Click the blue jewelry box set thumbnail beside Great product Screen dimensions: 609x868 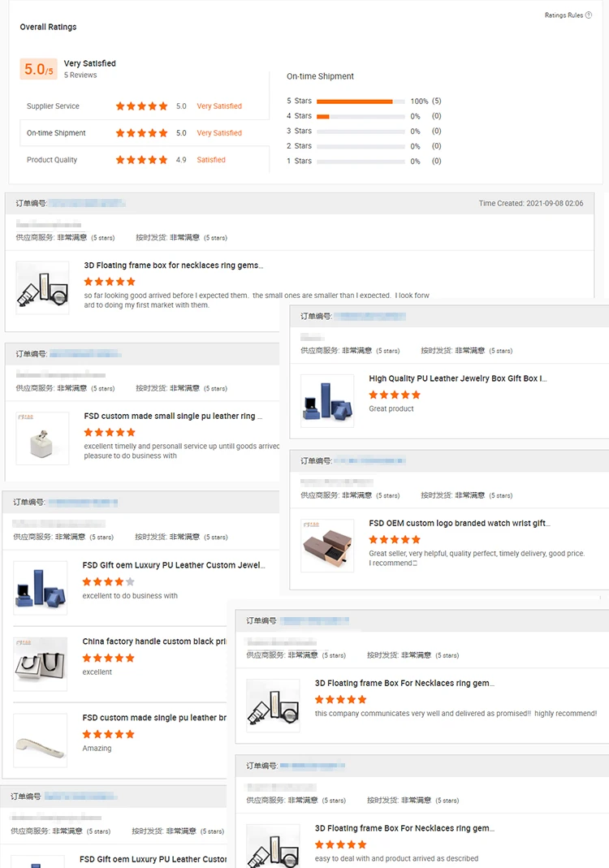327,401
